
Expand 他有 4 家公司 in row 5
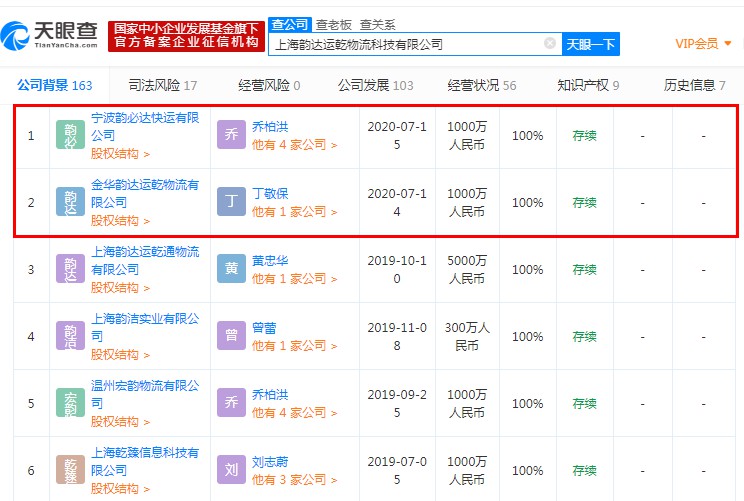[x=294, y=412]
